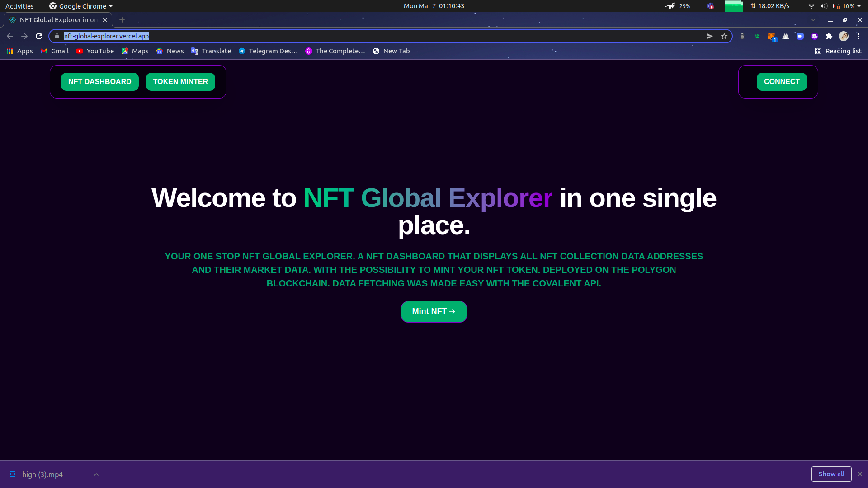Image resolution: width=868 pixels, height=488 pixels.
Task: Click the Mint NFT button
Action: [434, 312]
